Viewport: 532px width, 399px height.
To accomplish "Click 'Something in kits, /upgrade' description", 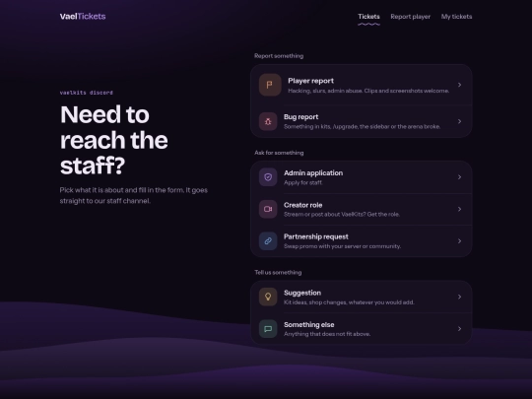I will pos(362,126).
